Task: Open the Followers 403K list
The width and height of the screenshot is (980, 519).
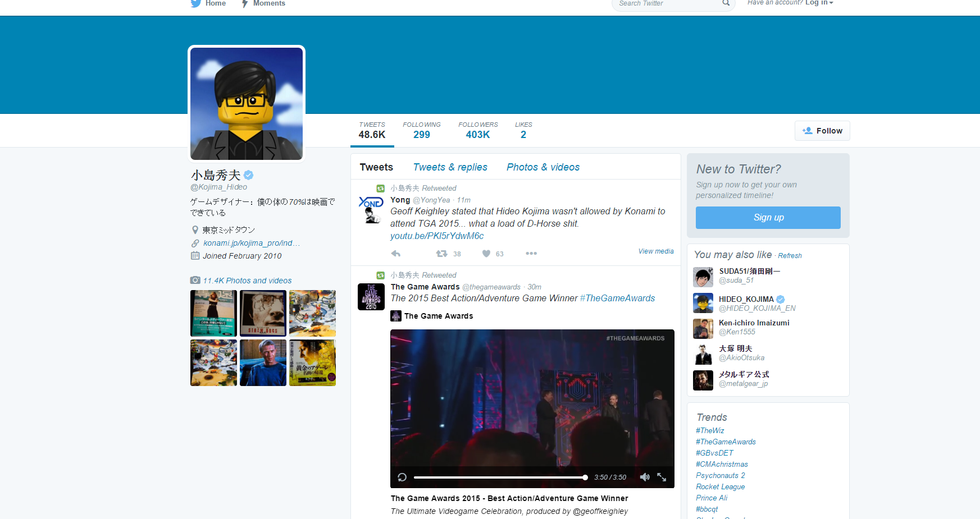Action: coord(478,131)
